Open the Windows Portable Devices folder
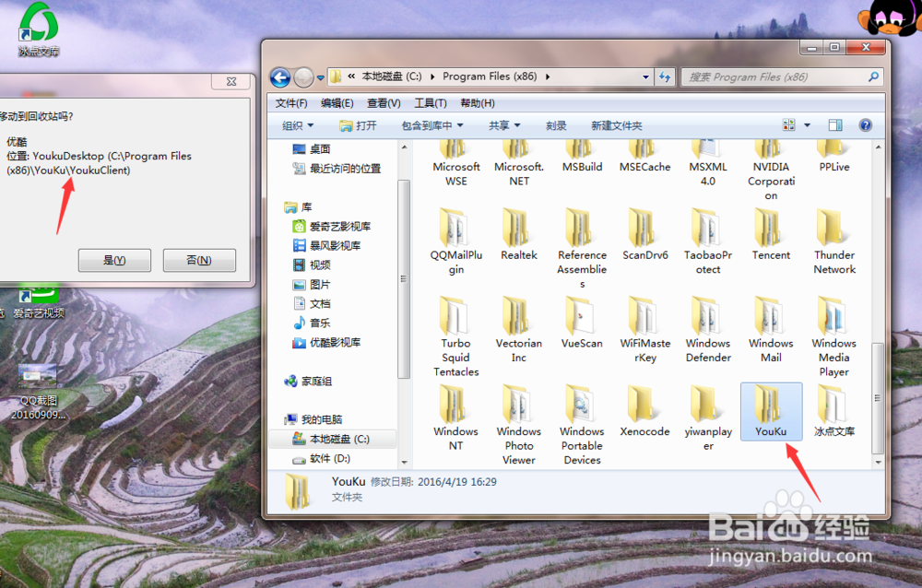Image resolution: width=922 pixels, height=588 pixels. (582, 425)
